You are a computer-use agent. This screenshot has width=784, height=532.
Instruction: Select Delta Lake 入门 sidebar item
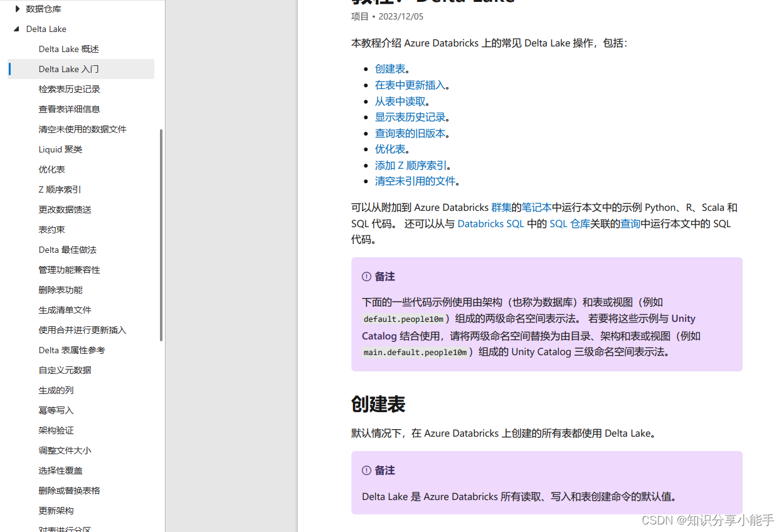[x=81, y=69]
